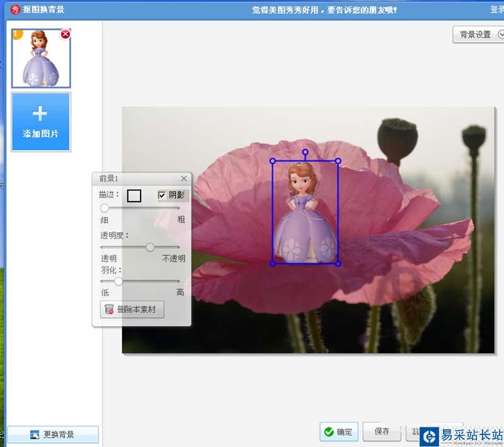Click the bottom-left resize handle of selection

(273, 264)
